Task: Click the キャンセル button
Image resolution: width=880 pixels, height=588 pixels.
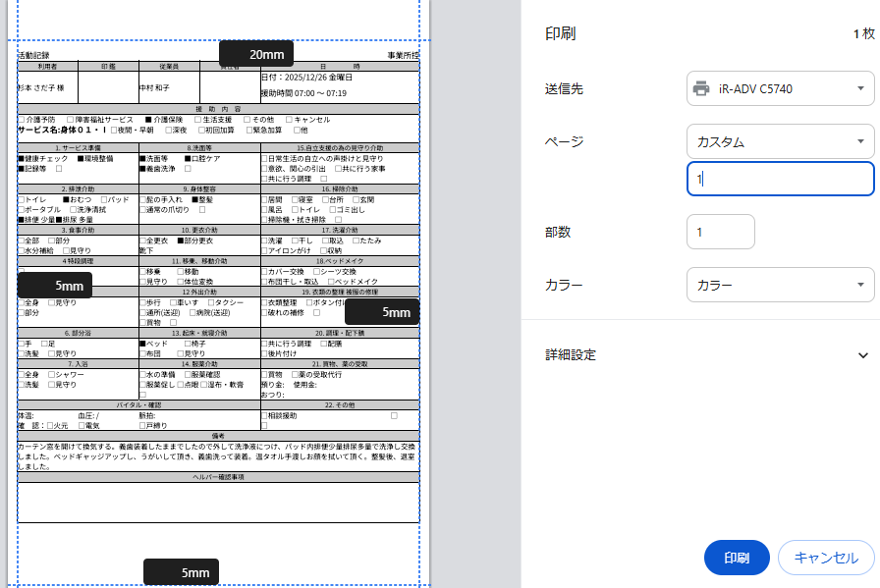Action: [x=825, y=558]
